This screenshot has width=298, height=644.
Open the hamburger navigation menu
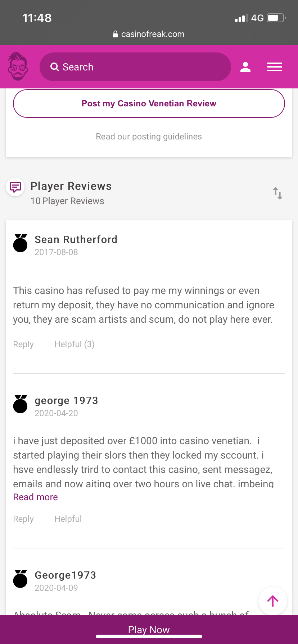coord(274,67)
